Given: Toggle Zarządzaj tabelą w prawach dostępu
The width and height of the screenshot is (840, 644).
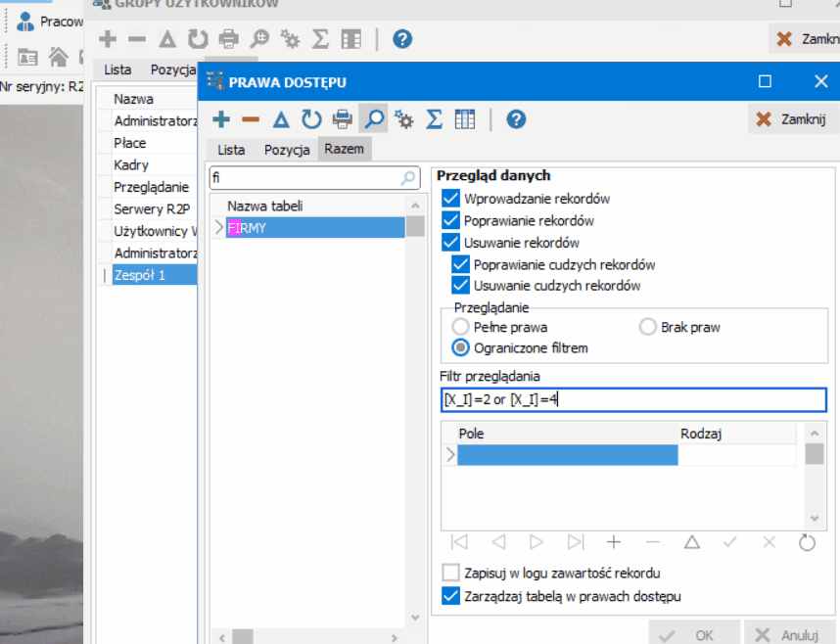Looking at the screenshot, I should [x=450, y=596].
